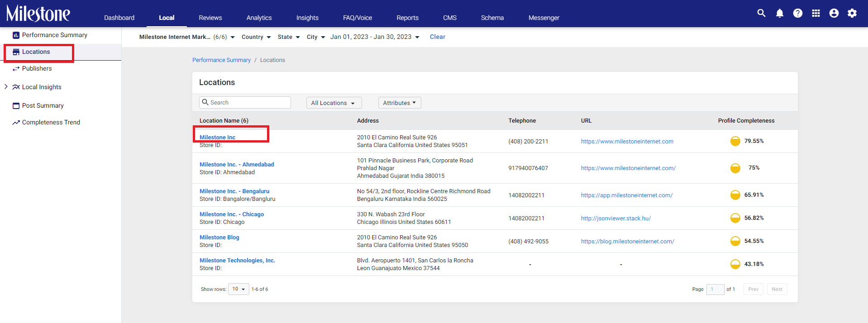Image resolution: width=868 pixels, height=323 pixels.
Task: Select phone number (408) 200-2211
Action: point(528,142)
